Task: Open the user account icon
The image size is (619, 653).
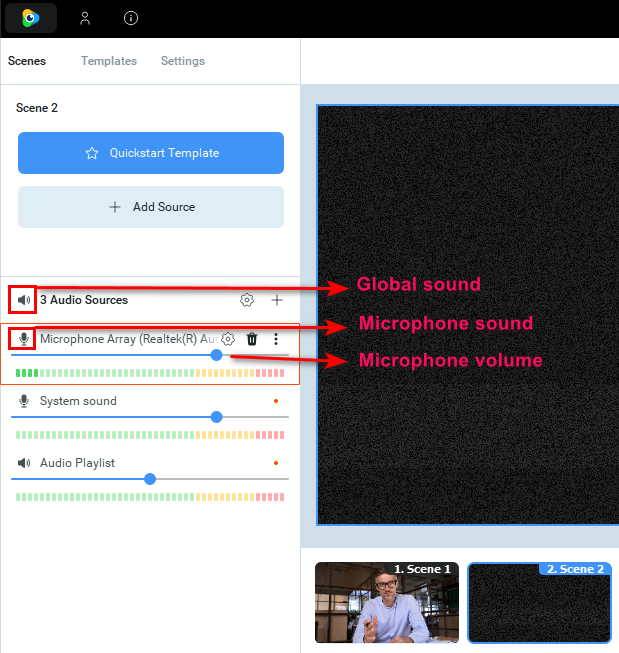Action: pyautogui.click(x=85, y=18)
